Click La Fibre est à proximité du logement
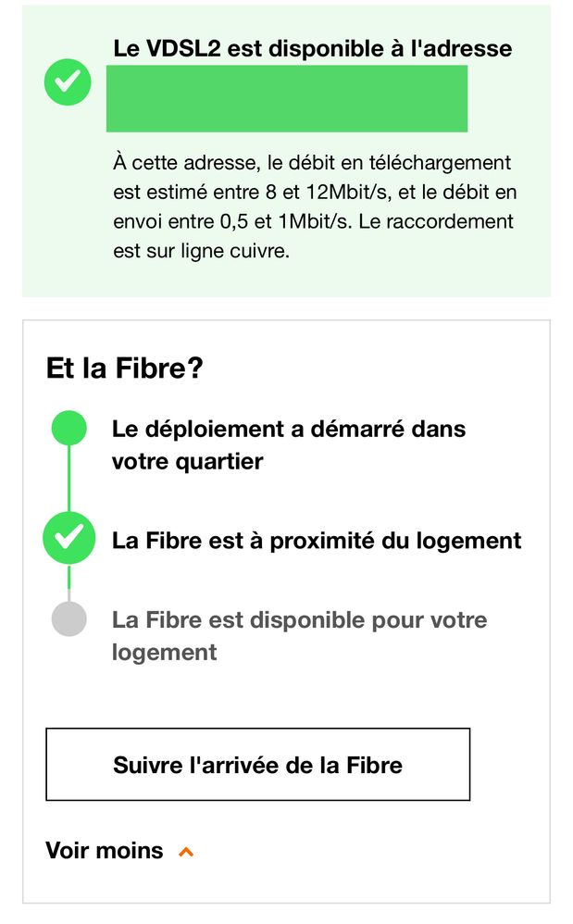The image size is (573, 924). (317, 540)
